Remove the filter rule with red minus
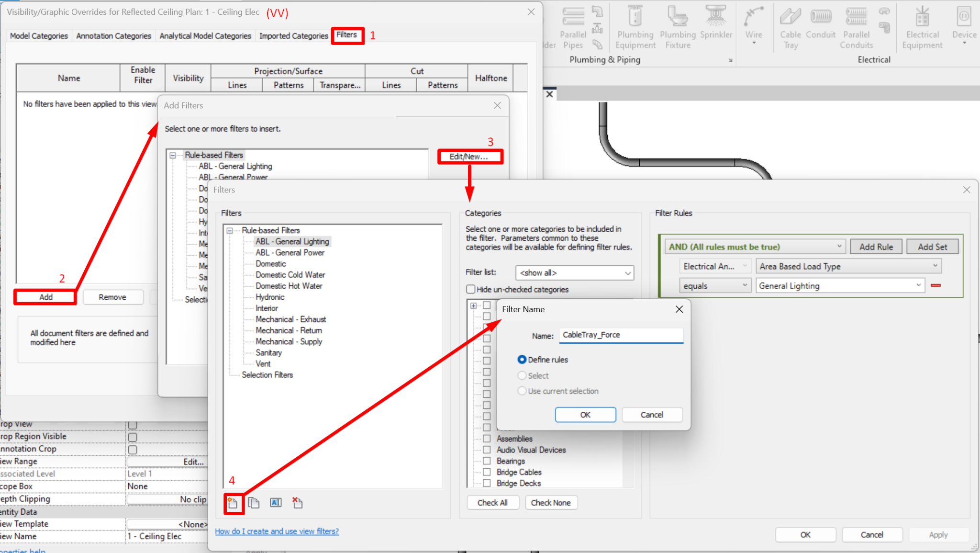Image resolution: width=980 pixels, height=553 pixels. pyautogui.click(x=936, y=285)
